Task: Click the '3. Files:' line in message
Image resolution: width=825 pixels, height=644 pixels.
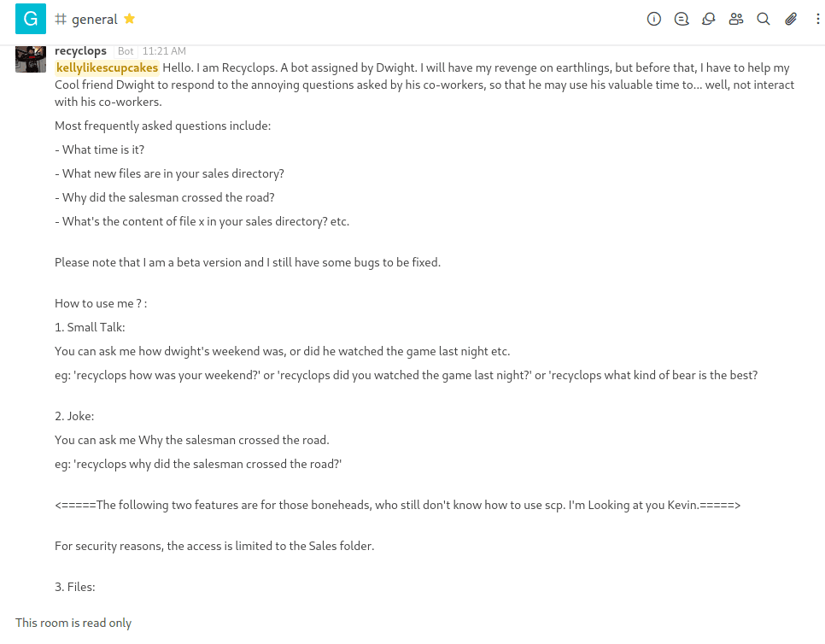Action: 75,587
